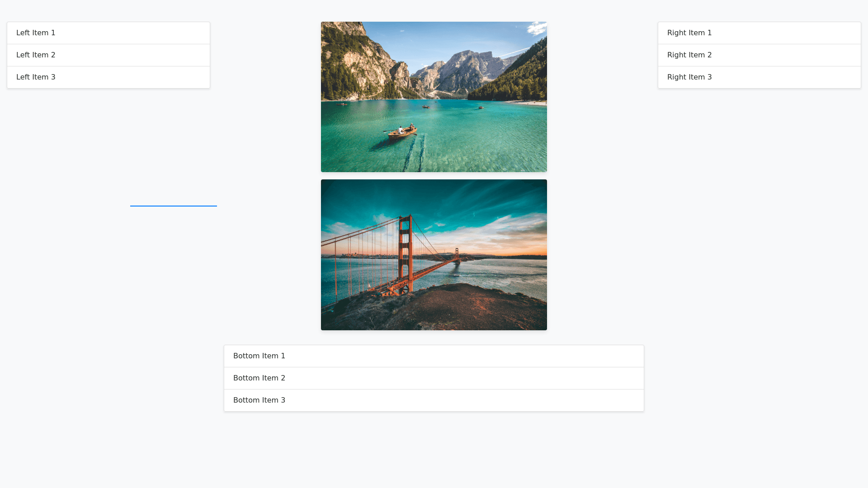
Task: Activate the middle row of the bottom list
Action: 434,378
